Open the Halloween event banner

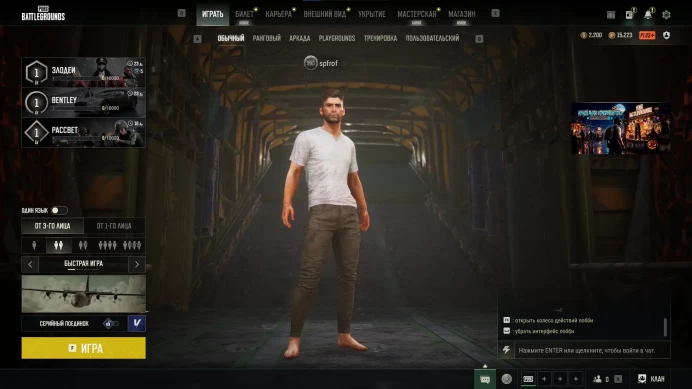coord(621,128)
